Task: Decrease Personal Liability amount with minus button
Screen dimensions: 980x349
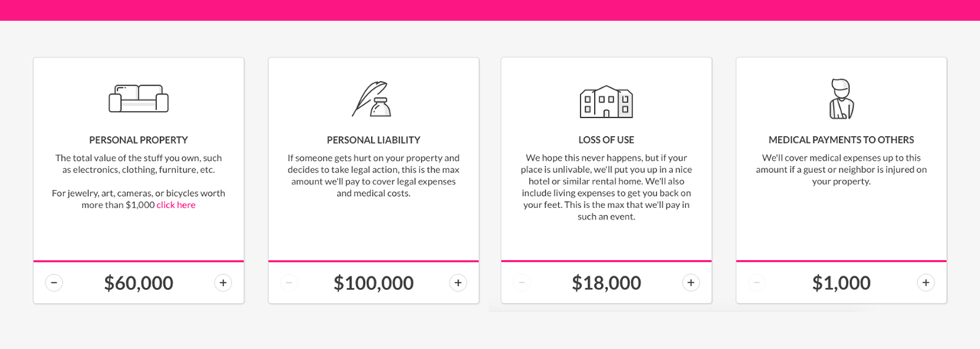Action: click(x=289, y=282)
